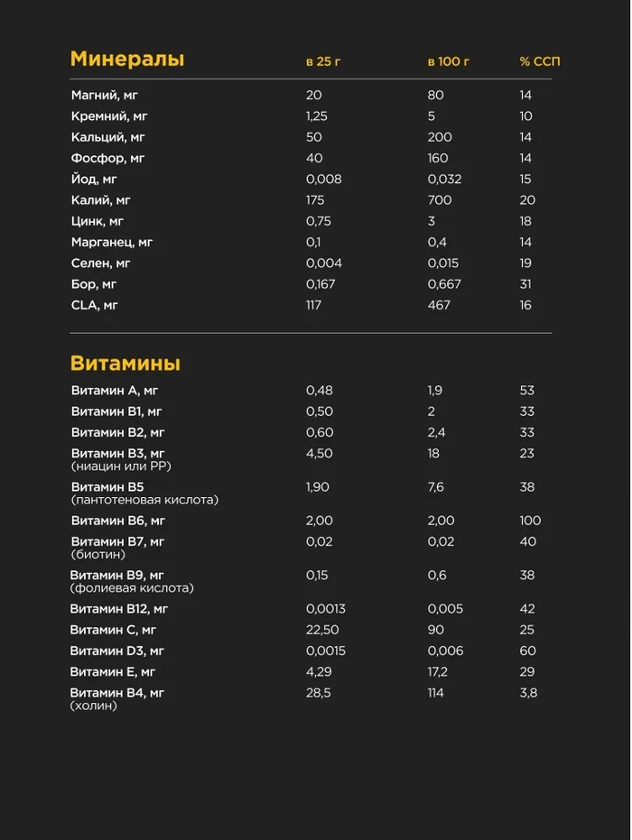Select the CLA, мг row label
The image size is (632, 840).
95,305
